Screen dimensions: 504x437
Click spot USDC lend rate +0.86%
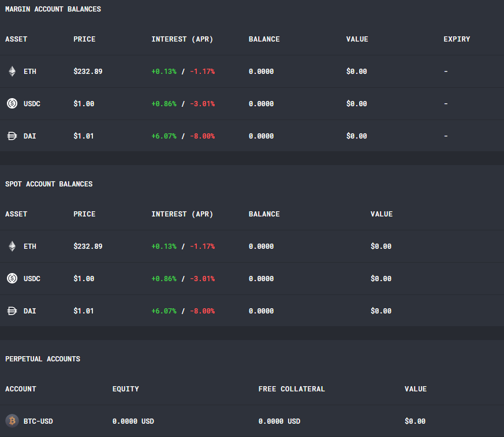pos(164,278)
